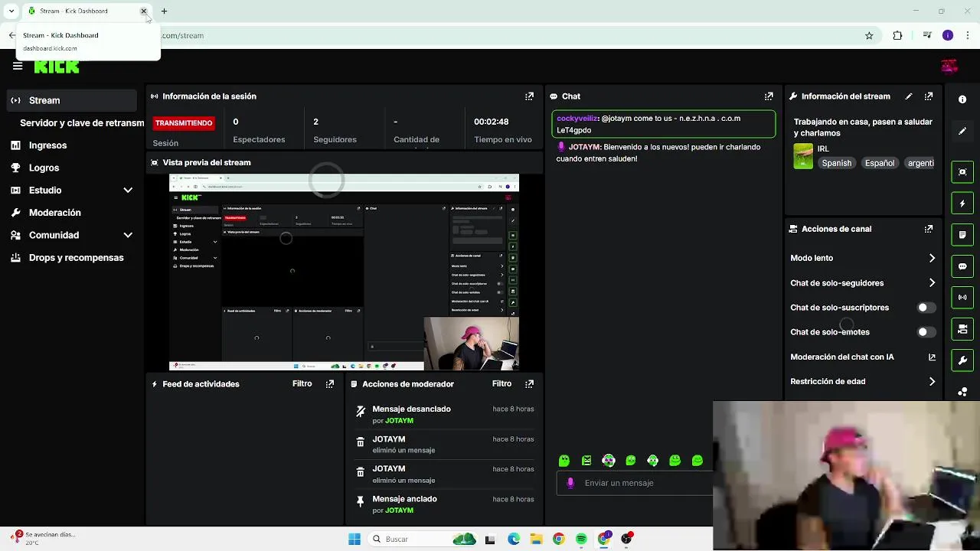Toggle the broadcast signal icon in right sidebar
The height and width of the screenshot is (551, 980).
[962, 298]
